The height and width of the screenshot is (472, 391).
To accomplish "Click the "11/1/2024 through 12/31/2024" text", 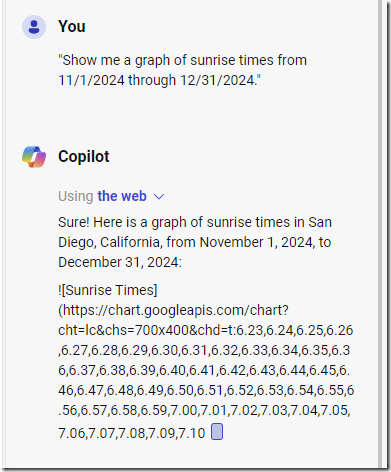I will point(159,80).
